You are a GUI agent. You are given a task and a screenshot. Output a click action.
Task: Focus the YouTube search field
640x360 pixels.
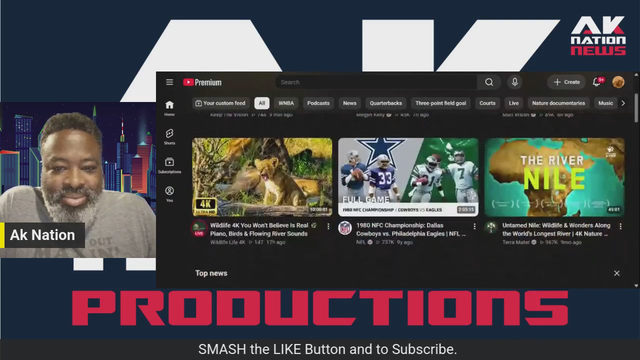click(376, 82)
